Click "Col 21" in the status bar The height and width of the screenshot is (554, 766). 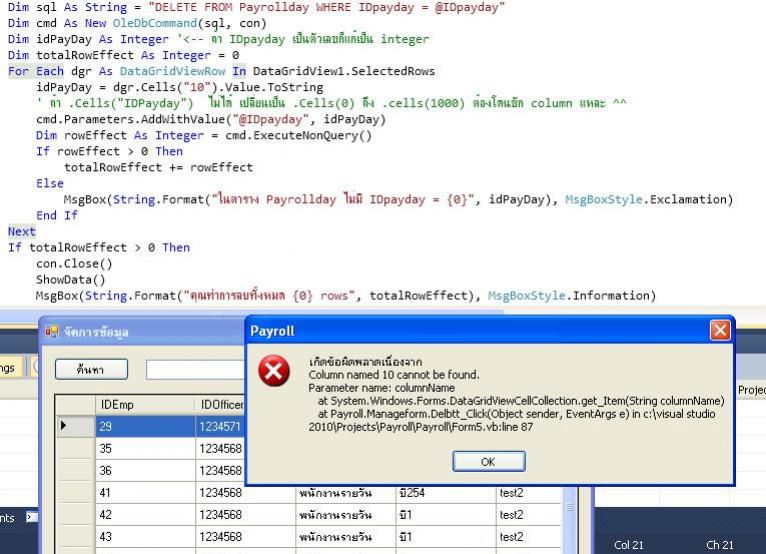pyautogui.click(x=629, y=545)
